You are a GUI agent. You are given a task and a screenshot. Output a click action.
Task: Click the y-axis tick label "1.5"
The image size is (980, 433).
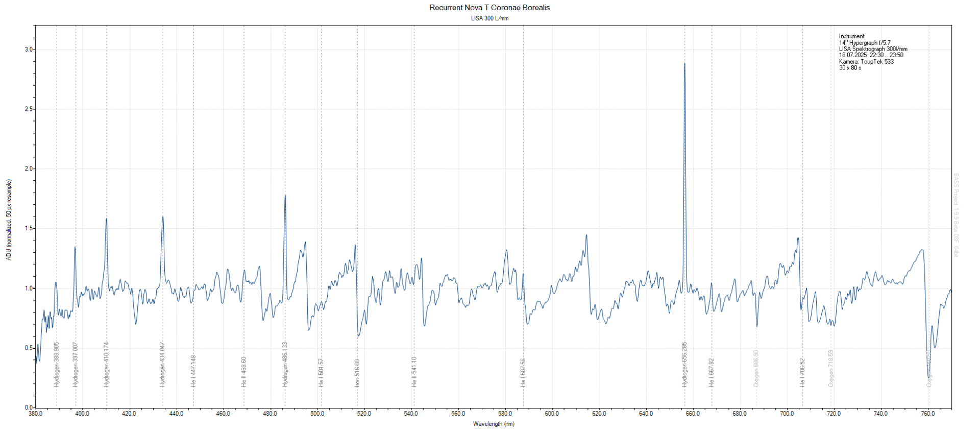click(x=29, y=228)
